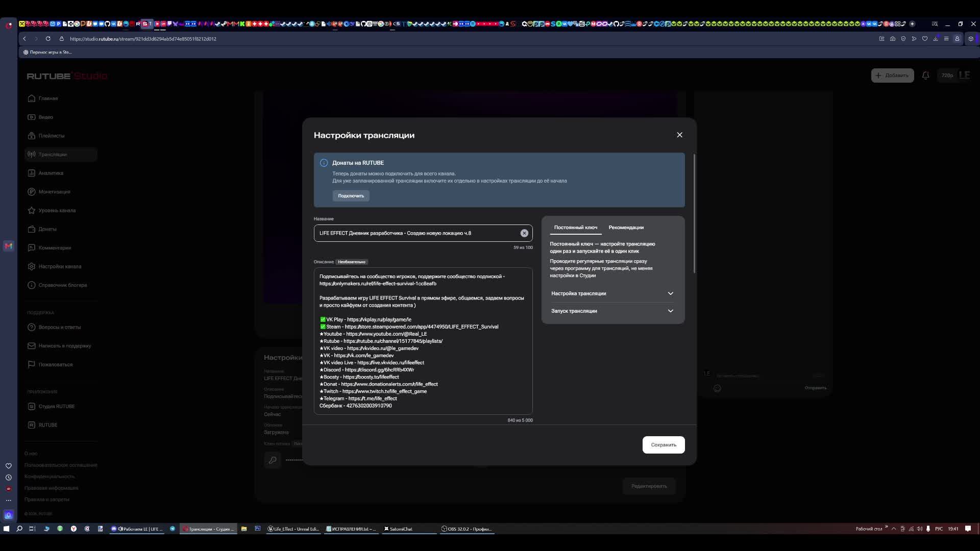Click into the Описание description text area
980x551 pixels.
point(423,341)
